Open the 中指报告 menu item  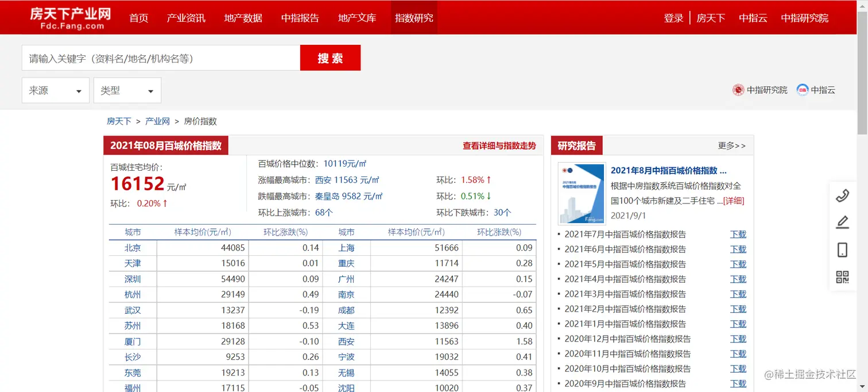point(300,17)
